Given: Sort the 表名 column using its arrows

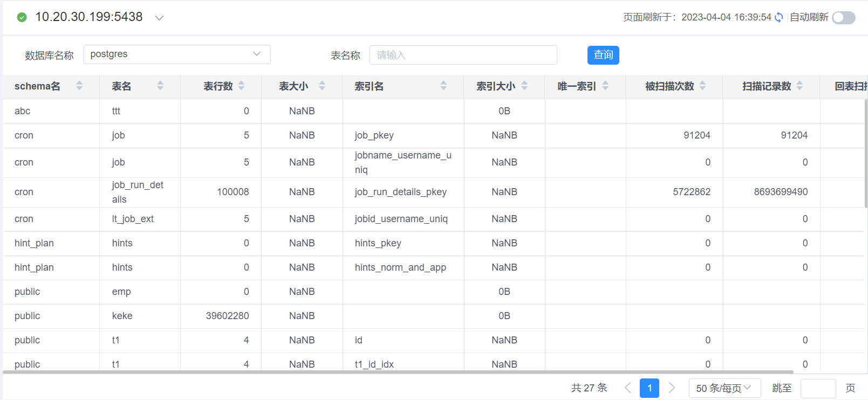Looking at the screenshot, I should (160, 86).
